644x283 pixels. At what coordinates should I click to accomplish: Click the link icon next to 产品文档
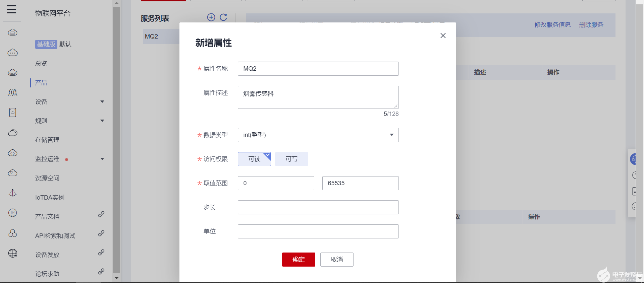(101, 214)
